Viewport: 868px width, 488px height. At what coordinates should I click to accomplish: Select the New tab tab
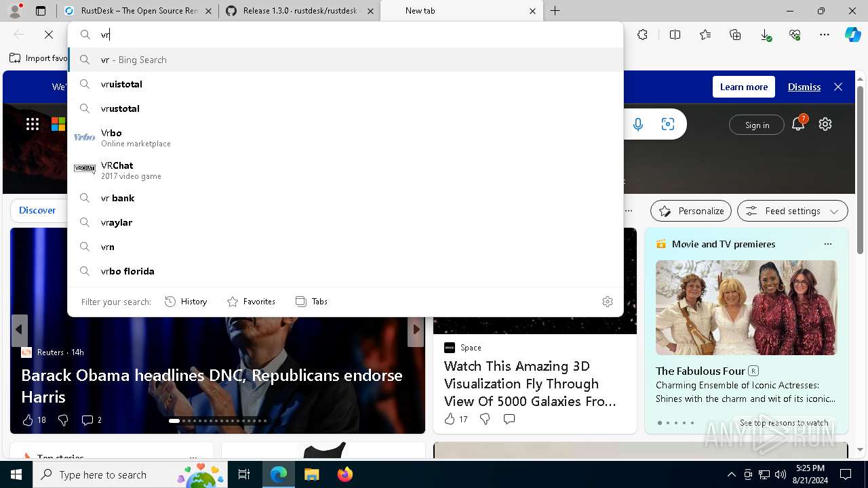pos(462,11)
